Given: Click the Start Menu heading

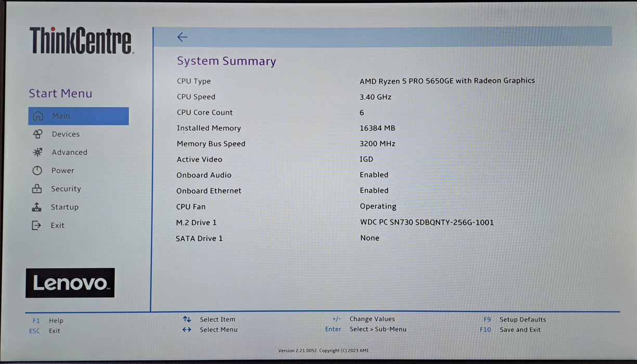Looking at the screenshot, I should pyautogui.click(x=60, y=94).
